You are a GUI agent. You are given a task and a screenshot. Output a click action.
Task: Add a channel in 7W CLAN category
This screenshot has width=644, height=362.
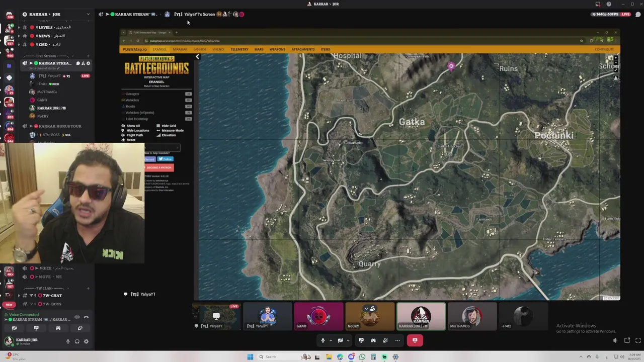pyautogui.click(x=88, y=289)
